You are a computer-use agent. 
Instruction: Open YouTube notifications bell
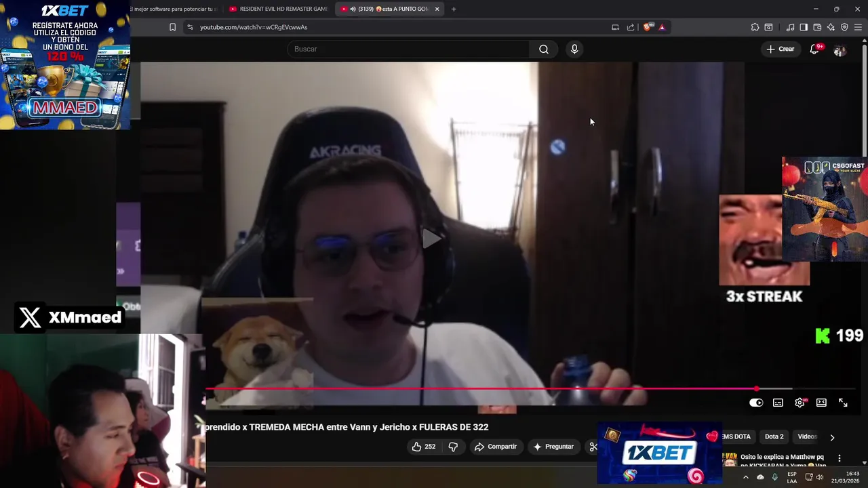coord(814,49)
